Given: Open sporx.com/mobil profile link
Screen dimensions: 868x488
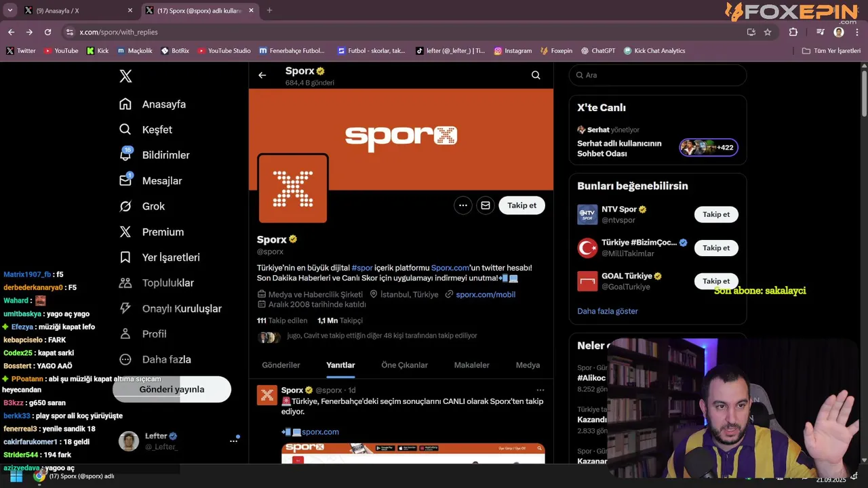Looking at the screenshot, I should (486, 294).
